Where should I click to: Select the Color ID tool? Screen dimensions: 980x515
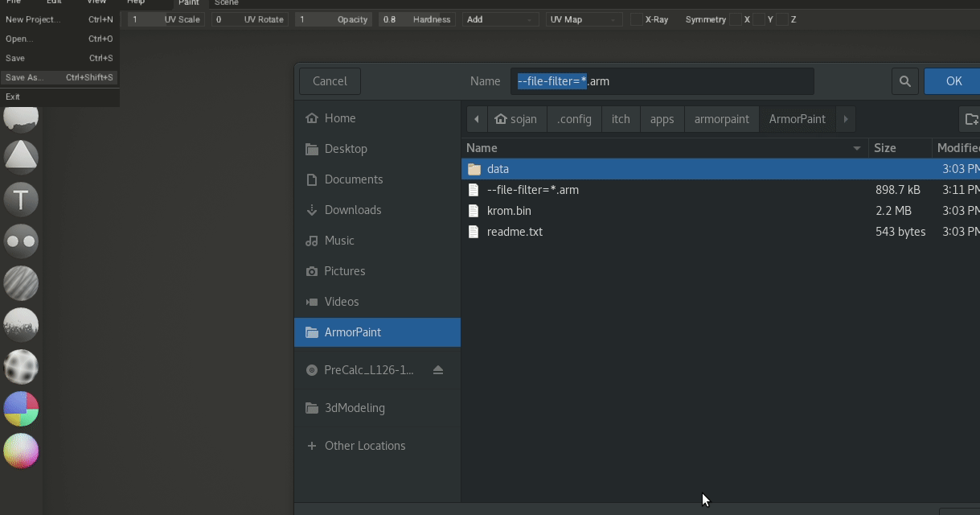[x=21, y=409]
